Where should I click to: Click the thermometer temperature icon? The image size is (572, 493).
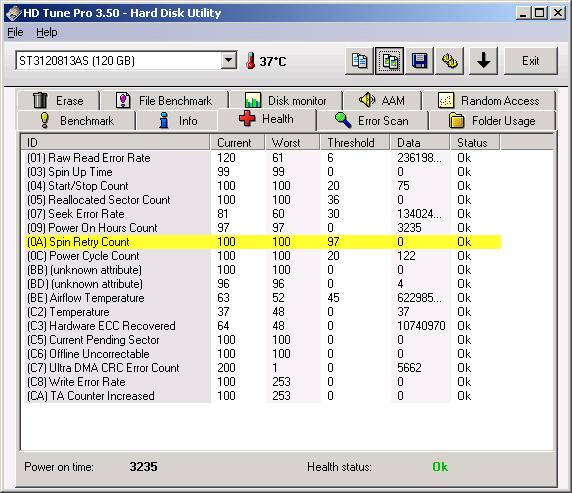[250, 61]
